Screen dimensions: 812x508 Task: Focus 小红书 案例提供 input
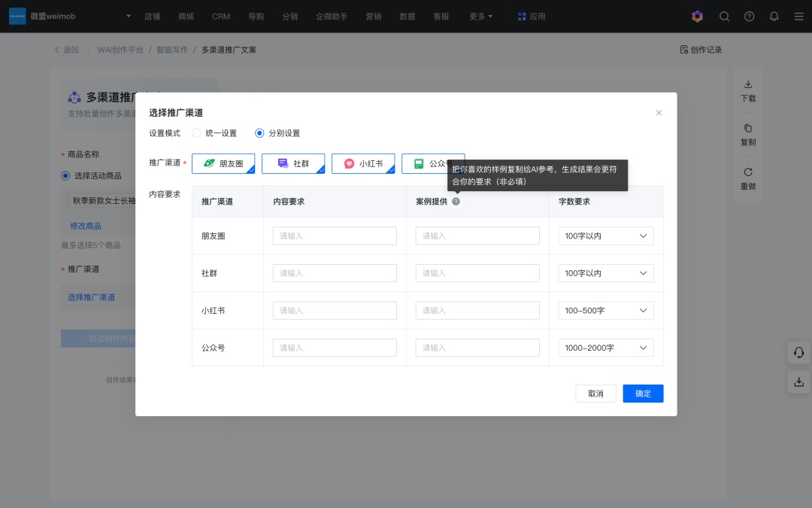click(477, 311)
